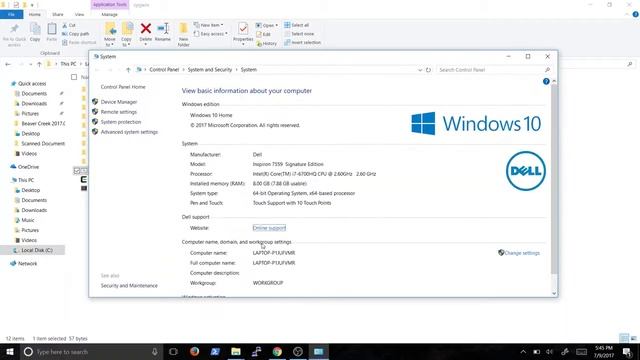Open Chrome from taskbar

pyautogui.click(x=277, y=352)
